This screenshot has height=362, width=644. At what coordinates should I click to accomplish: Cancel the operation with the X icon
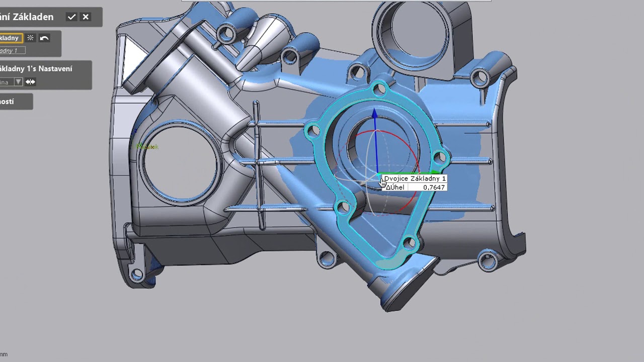(86, 17)
